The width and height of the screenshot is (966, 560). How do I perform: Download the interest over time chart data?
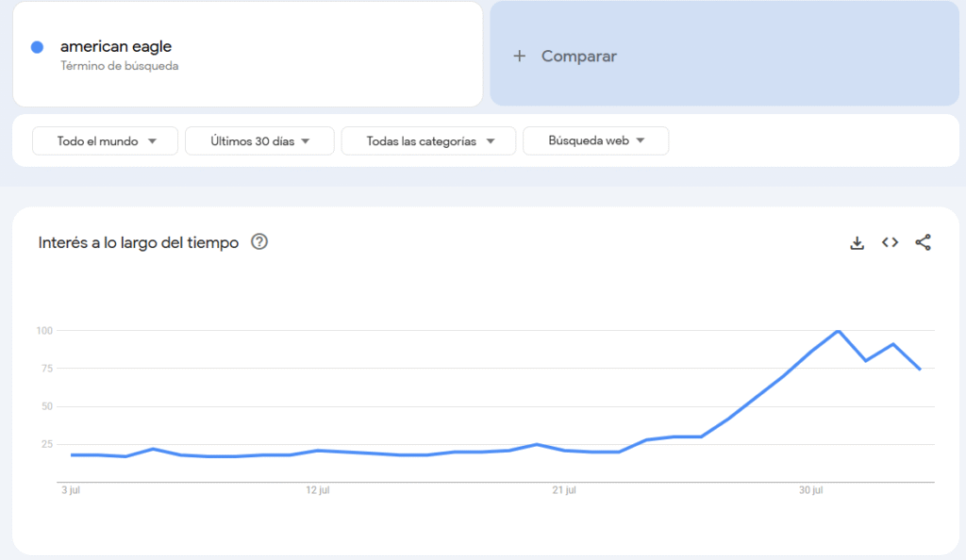click(x=857, y=242)
